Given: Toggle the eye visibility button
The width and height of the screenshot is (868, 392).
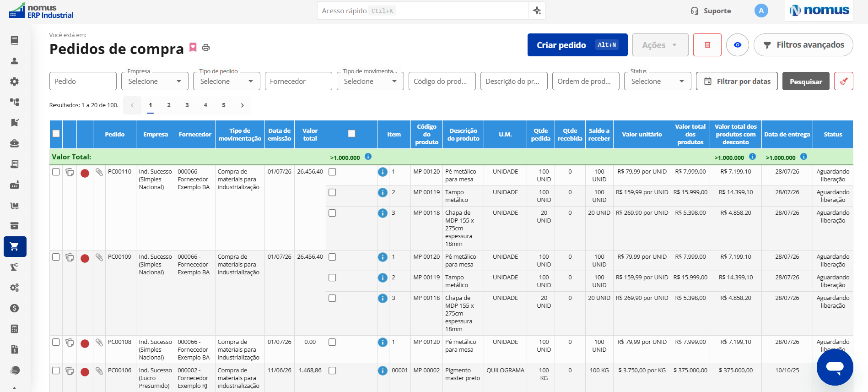Looking at the screenshot, I should click(x=737, y=45).
